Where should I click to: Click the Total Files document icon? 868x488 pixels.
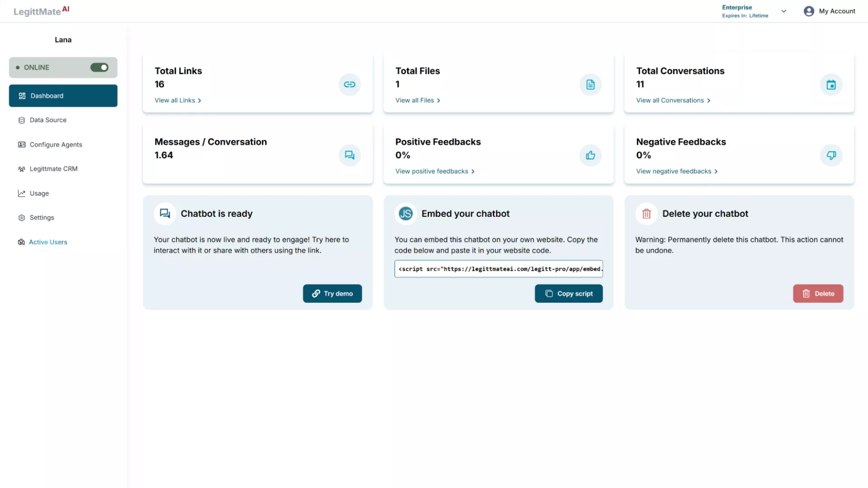[590, 84]
